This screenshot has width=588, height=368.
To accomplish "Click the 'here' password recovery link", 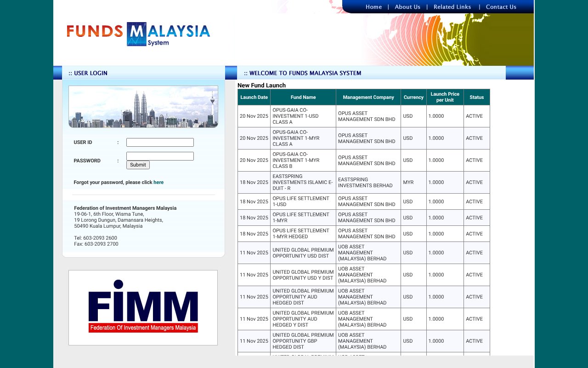I will tap(158, 182).
